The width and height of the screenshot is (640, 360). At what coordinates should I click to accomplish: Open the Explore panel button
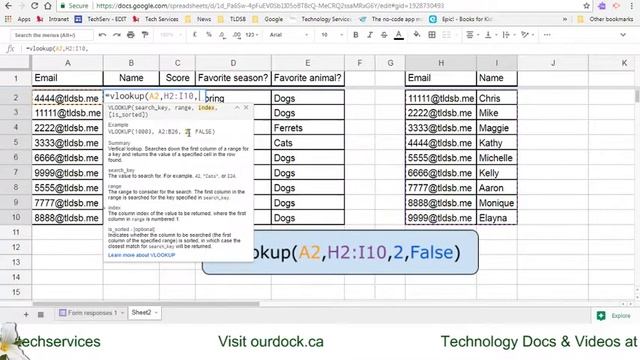point(613,316)
